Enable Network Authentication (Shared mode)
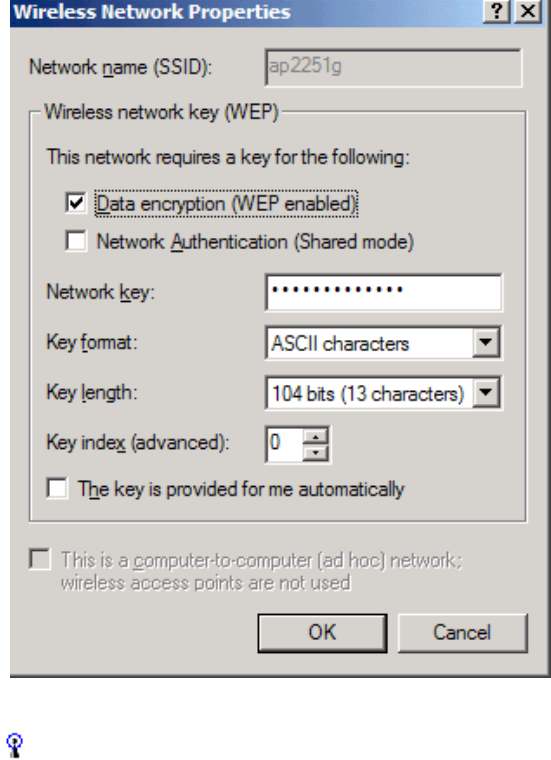 coord(76,241)
